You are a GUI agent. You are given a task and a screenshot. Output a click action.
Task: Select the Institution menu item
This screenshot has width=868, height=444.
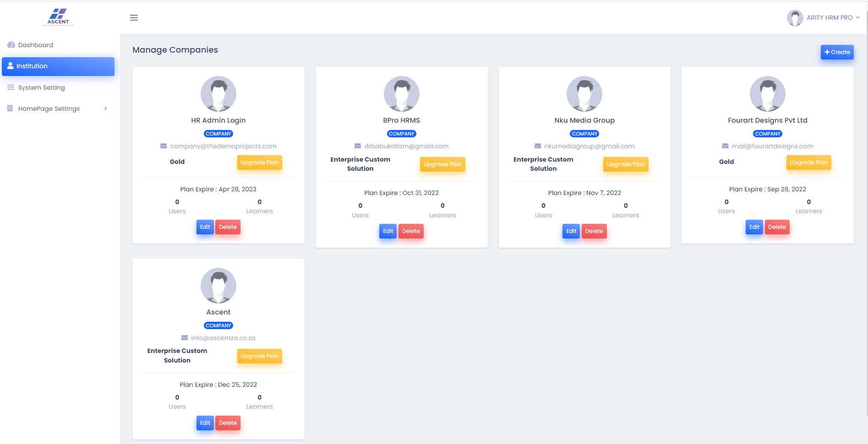coord(58,66)
